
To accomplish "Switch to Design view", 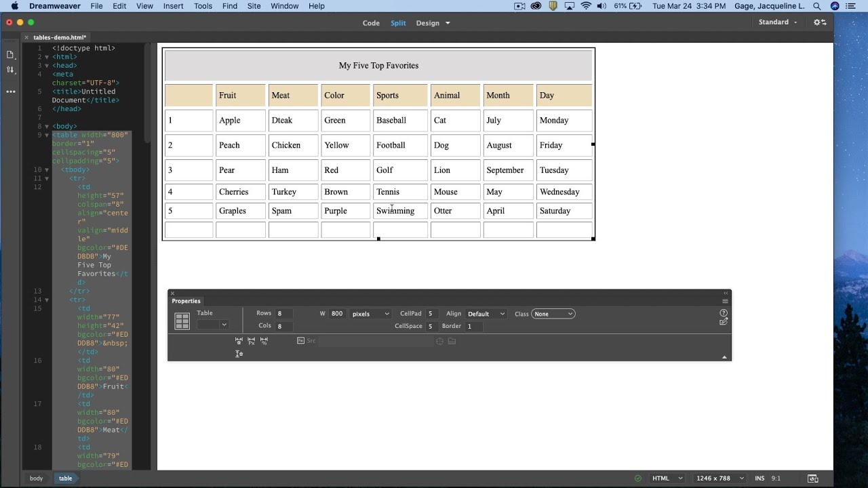I will coord(428,23).
